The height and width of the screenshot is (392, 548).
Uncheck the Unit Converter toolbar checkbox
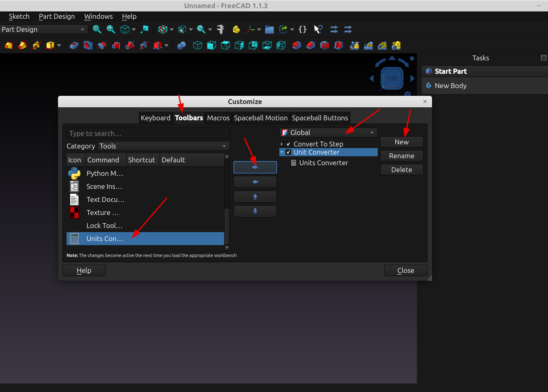(288, 152)
